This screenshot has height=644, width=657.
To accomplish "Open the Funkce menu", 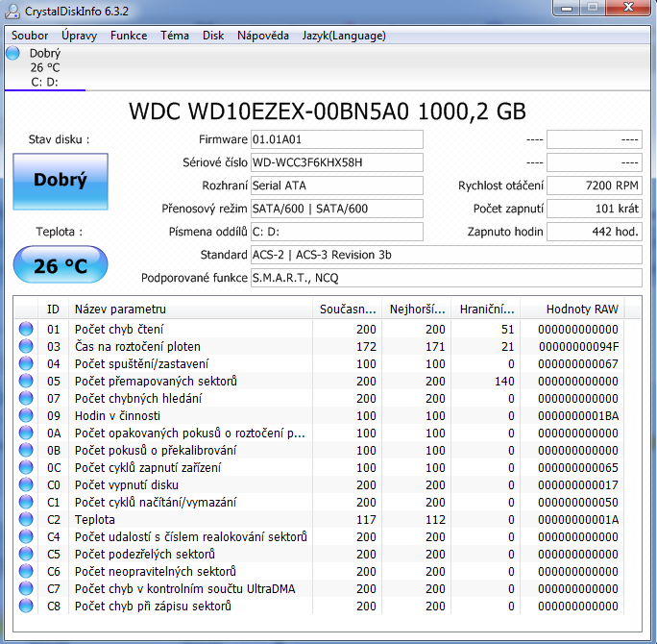I will click(x=129, y=36).
